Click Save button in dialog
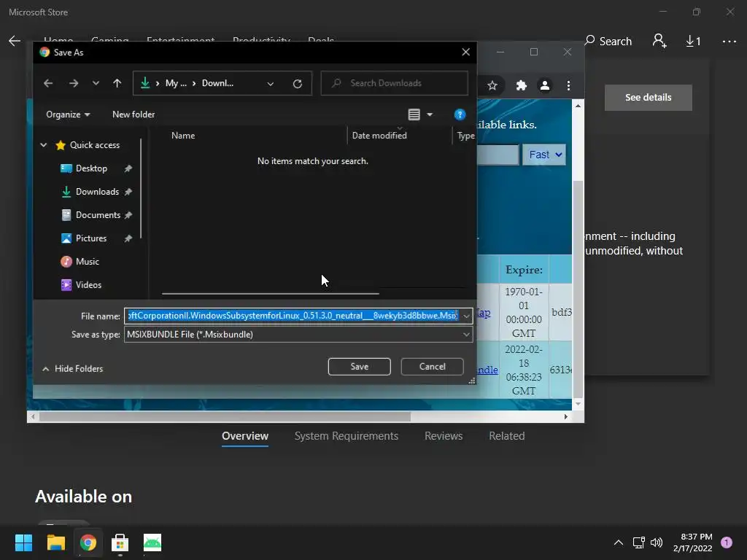The width and height of the screenshot is (747, 560). [359, 366]
